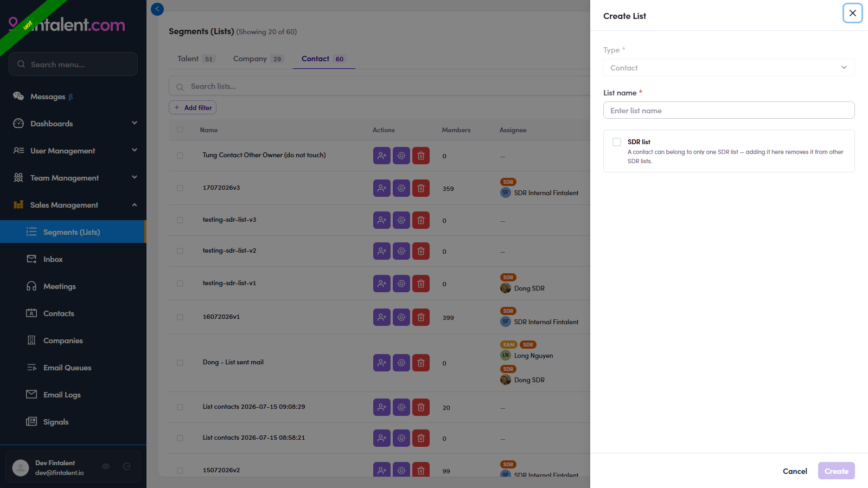868x488 pixels.
Task: Click the Team Management icon
Action: click(18, 177)
